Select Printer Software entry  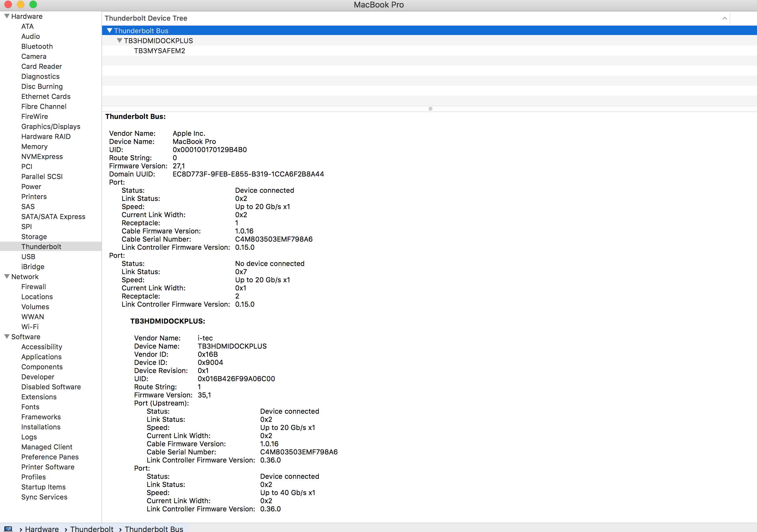(48, 467)
